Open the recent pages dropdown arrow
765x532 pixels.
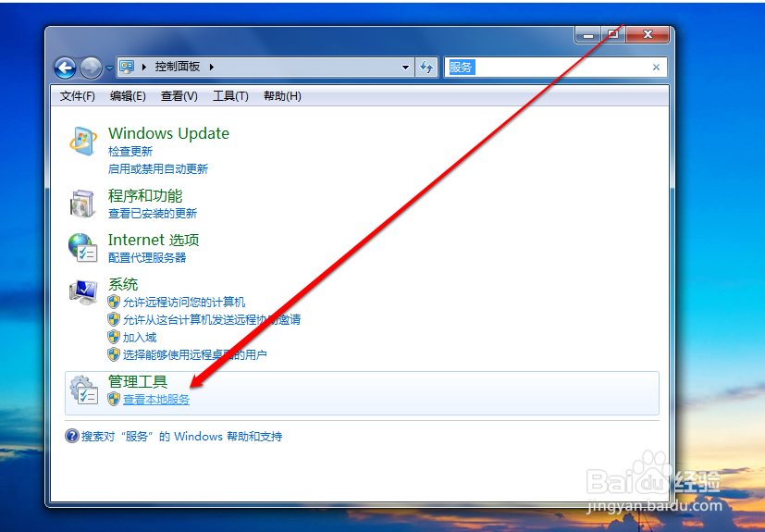point(109,68)
